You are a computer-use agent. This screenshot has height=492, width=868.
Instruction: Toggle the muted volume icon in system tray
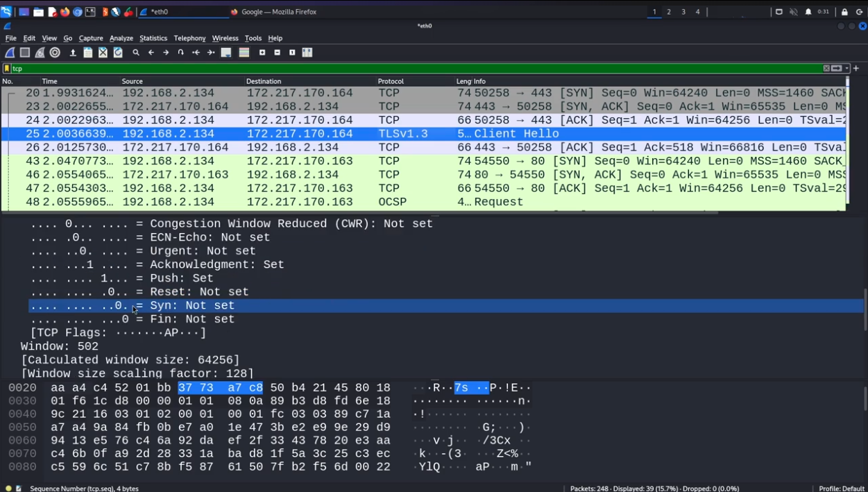pyautogui.click(x=794, y=12)
